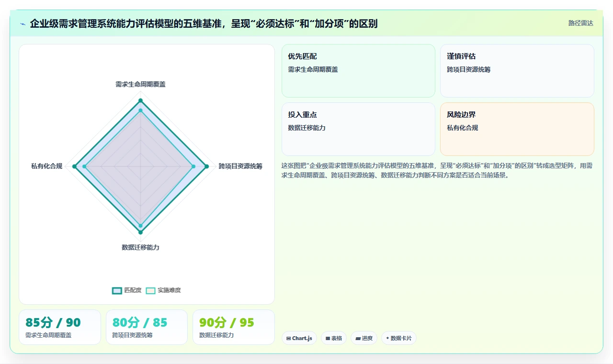Open the 投入重点 quadrant card heading
The width and height of the screenshot is (613, 364).
pyautogui.click(x=302, y=115)
